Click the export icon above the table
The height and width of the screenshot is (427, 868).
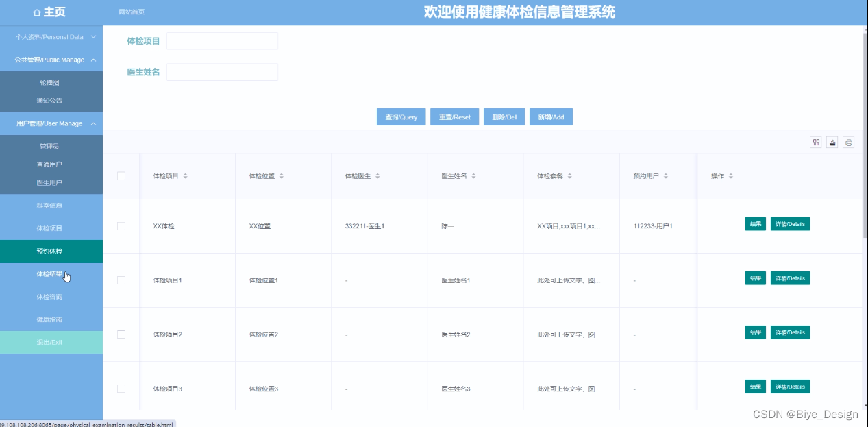pos(832,143)
